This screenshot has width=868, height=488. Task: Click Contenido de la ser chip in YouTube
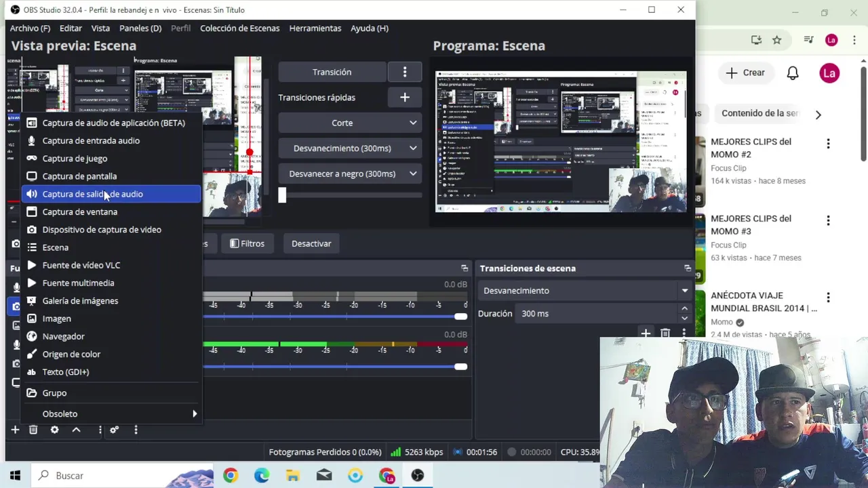[x=759, y=113]
